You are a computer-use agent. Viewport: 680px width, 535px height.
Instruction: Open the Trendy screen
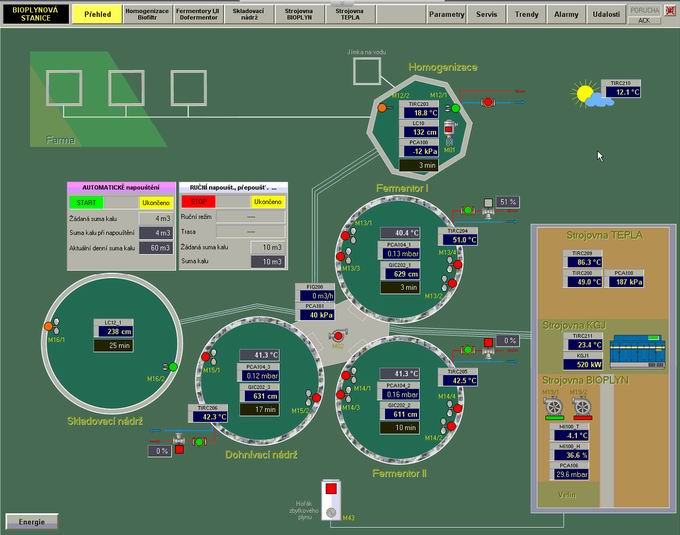point(526,14)
